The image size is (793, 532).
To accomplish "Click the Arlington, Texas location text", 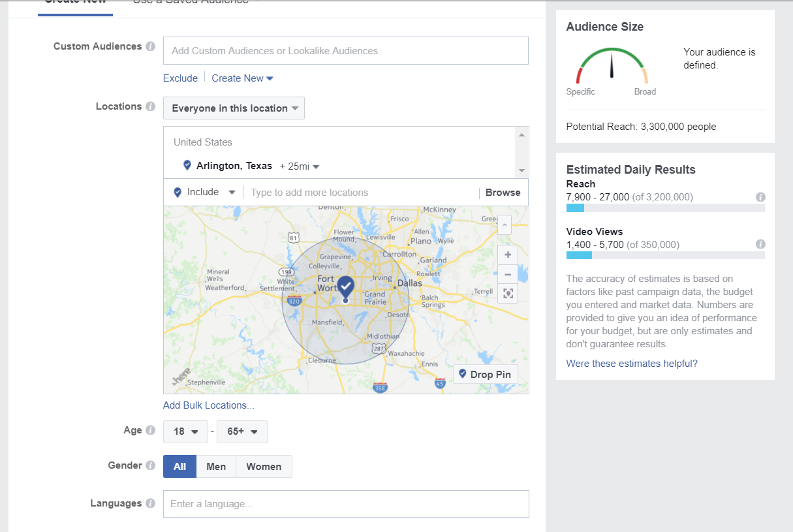I will 234,166.
